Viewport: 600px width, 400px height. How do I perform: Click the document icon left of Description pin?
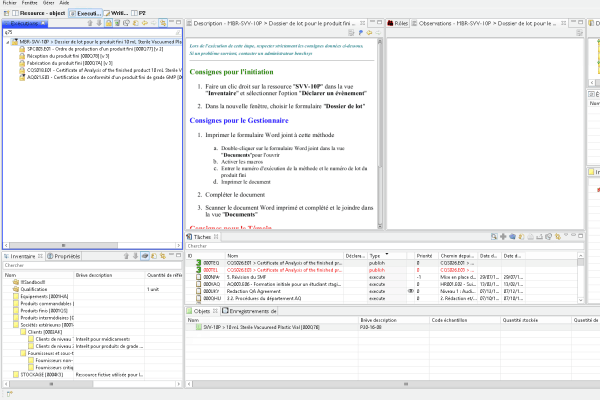click(351, 33)
